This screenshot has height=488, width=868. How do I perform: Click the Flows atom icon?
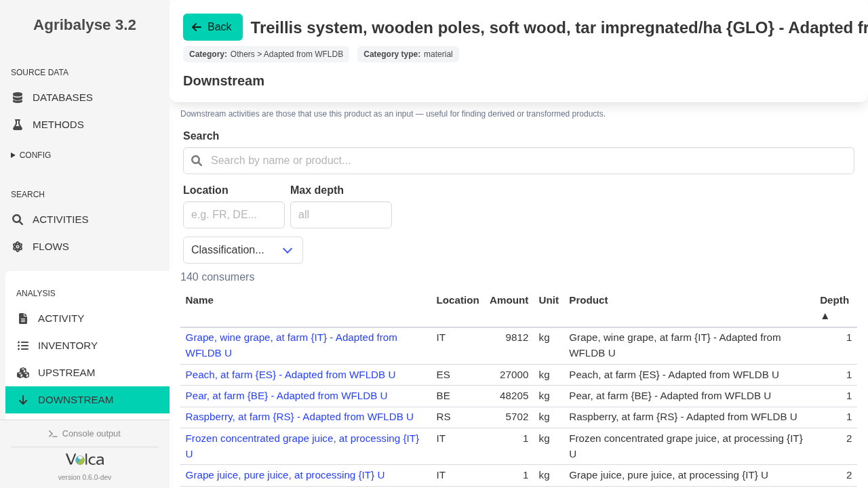click(x=18, y=247)
